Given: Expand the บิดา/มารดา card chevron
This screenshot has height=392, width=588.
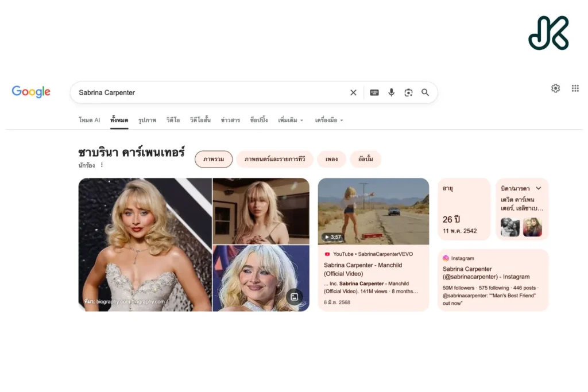Looking at the screenshot, I should click(x=539, y=188).
